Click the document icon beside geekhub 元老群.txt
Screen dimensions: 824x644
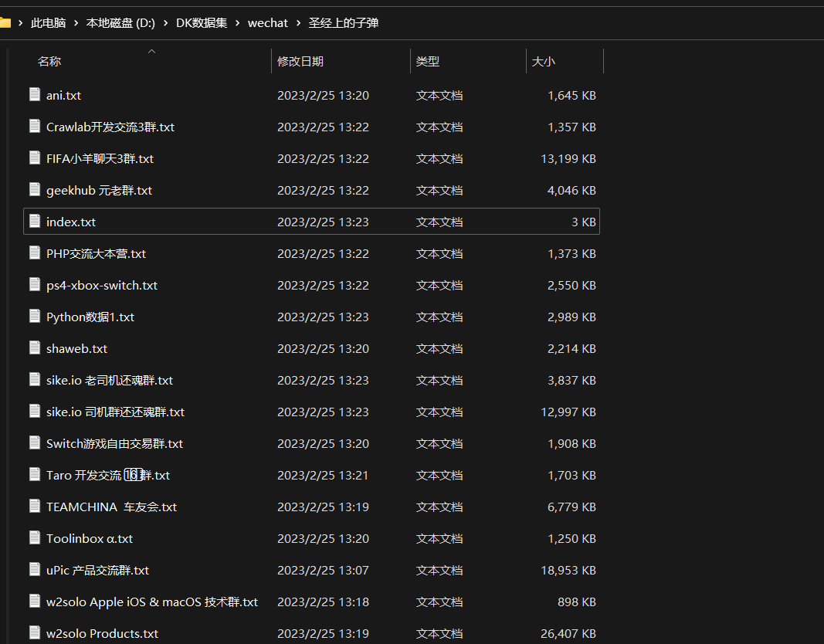click(x=34, y=190)
